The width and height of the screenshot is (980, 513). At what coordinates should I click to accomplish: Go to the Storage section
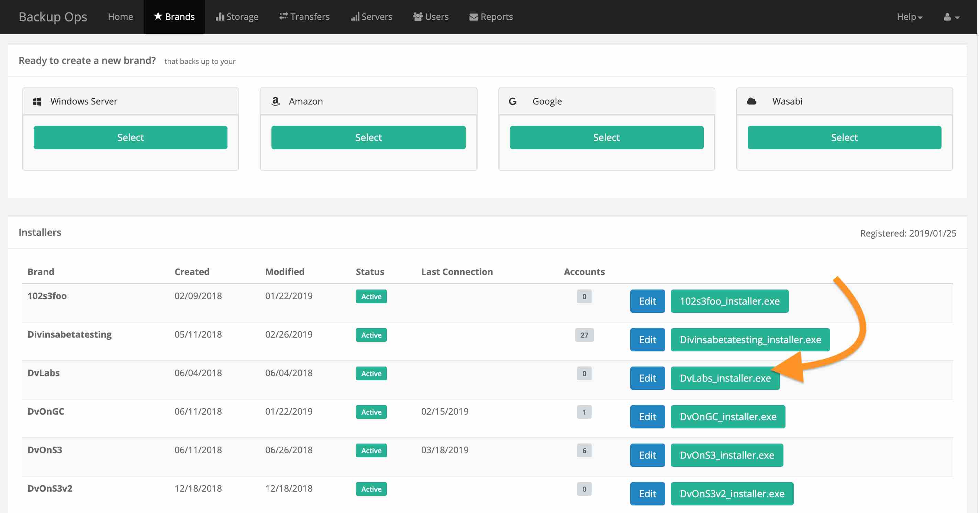click(x=237, y=17)
